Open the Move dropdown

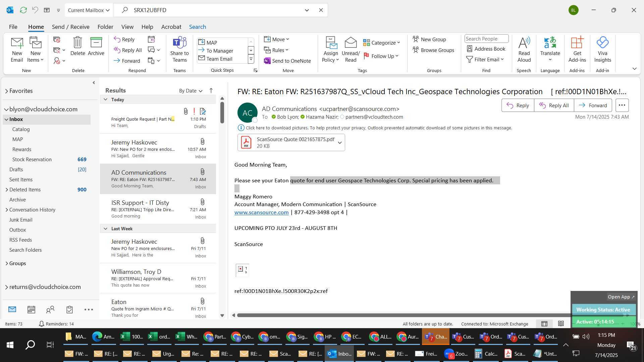point(276,39)
